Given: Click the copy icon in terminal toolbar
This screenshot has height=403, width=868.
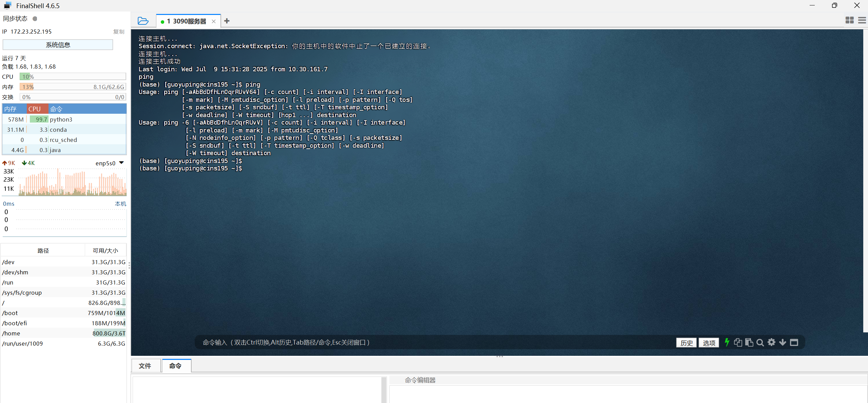Looking at the screenshot, I should click(x=738, y=342).
